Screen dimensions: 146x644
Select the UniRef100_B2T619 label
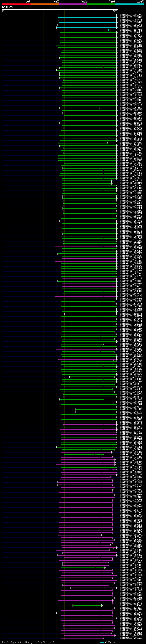pos(131,608)
